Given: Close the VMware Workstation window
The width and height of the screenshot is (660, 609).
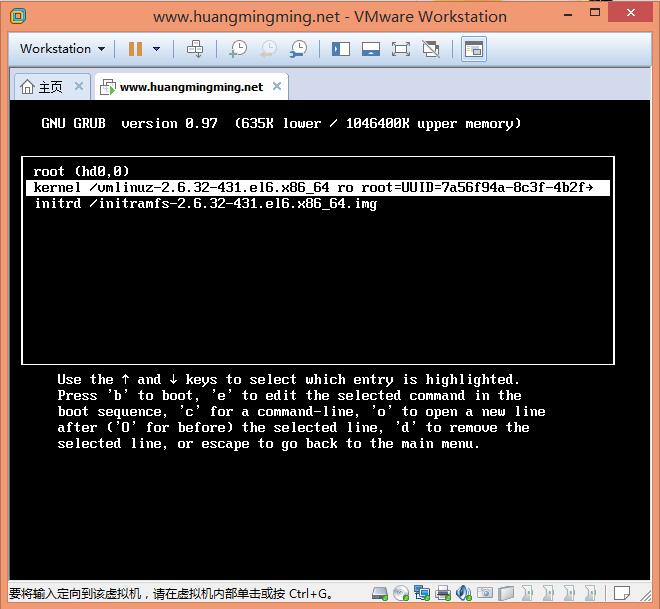Looking at the screenshot, I should pos(631,13).
